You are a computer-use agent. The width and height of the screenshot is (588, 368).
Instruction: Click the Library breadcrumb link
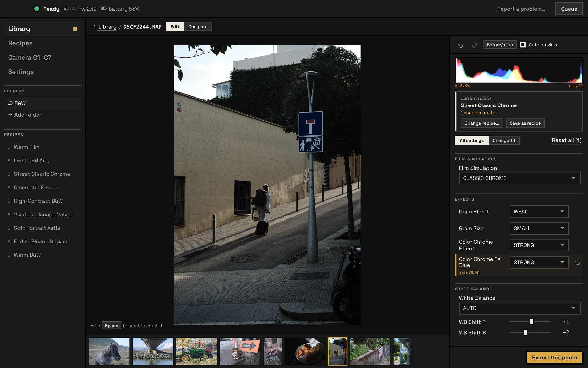pyautogui.click(x=107, y=27)
